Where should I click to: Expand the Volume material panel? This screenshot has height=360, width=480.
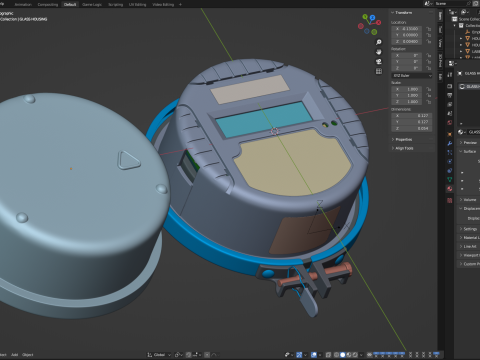pos(469,199)
